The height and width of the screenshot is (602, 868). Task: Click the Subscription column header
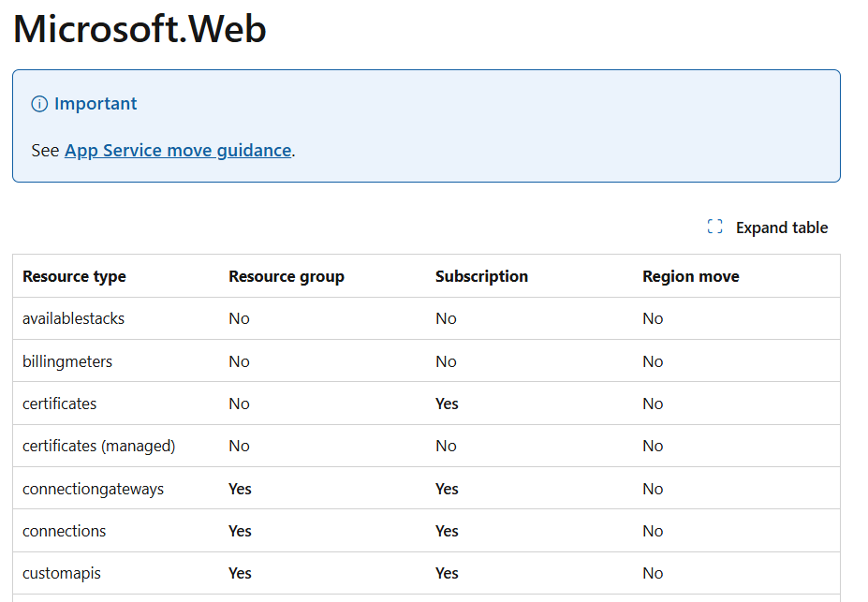pos(481,276)
